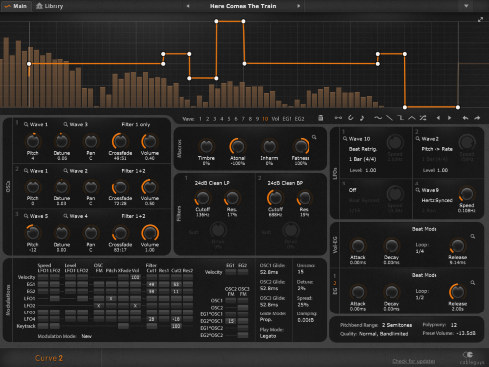The image size is (489, 367).
Task: Click magnifier beside OSC 3 Wave 5
Action: [x=26, y=216]
